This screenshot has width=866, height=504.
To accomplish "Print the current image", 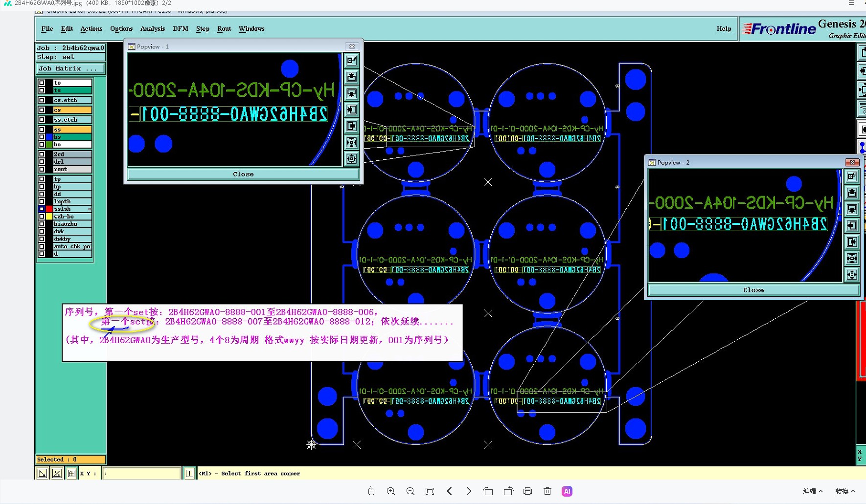I will 527,491.
